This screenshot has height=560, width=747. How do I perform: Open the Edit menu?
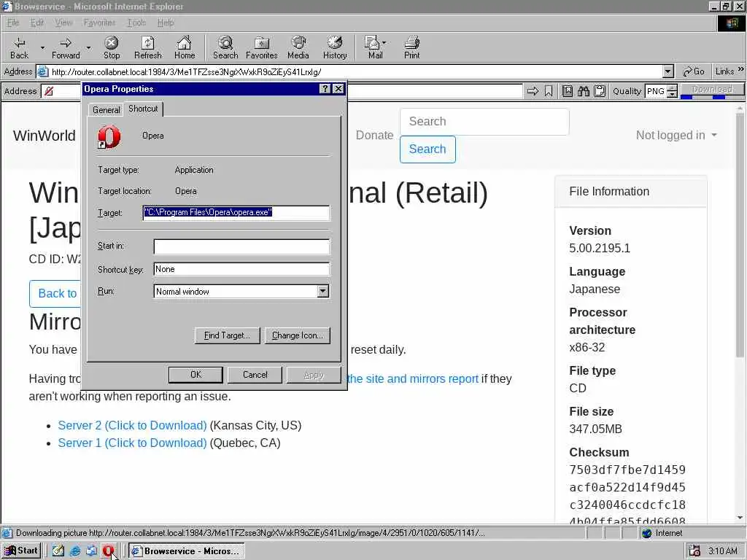point(36,23)
